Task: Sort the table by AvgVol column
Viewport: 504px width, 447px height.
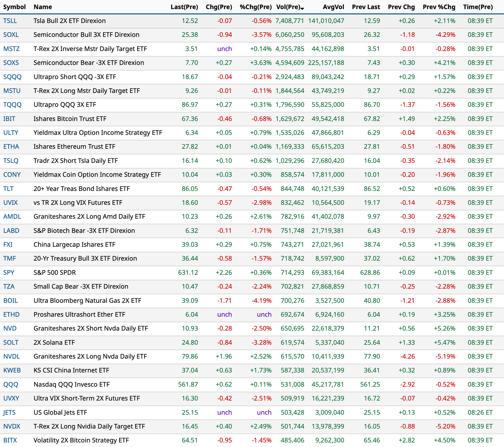Action: click(333, 7)
